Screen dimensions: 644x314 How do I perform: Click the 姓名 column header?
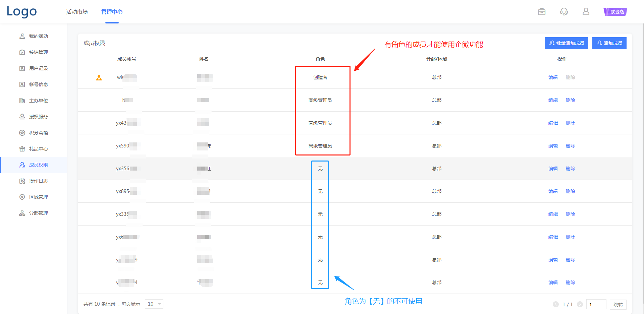(x=204, y=59)
